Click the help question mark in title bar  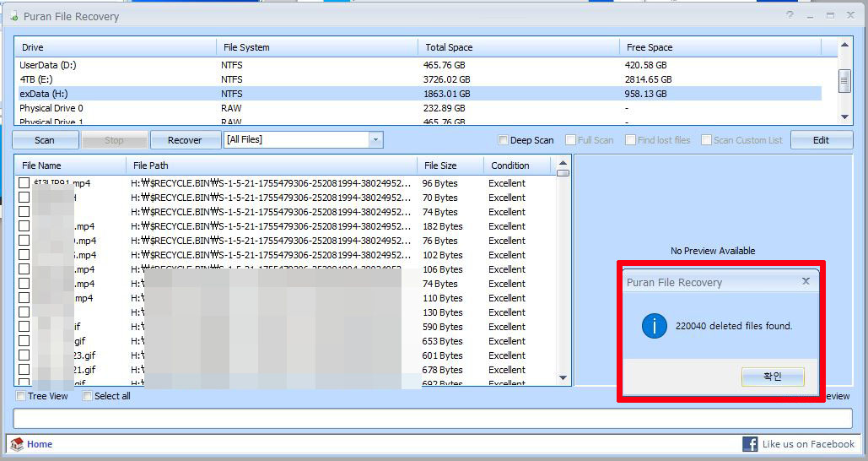pyautogui.click(x=790, y=15)
